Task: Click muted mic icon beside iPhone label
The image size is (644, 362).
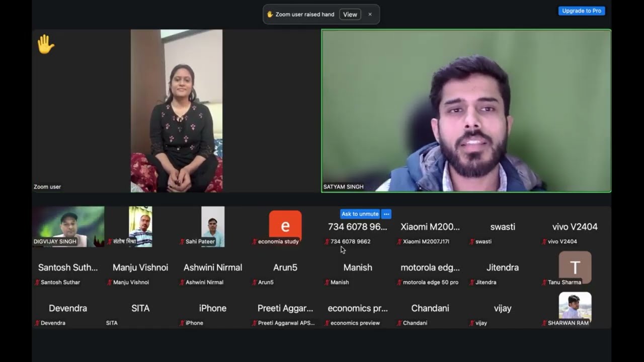Action: (x=182, y=323)
